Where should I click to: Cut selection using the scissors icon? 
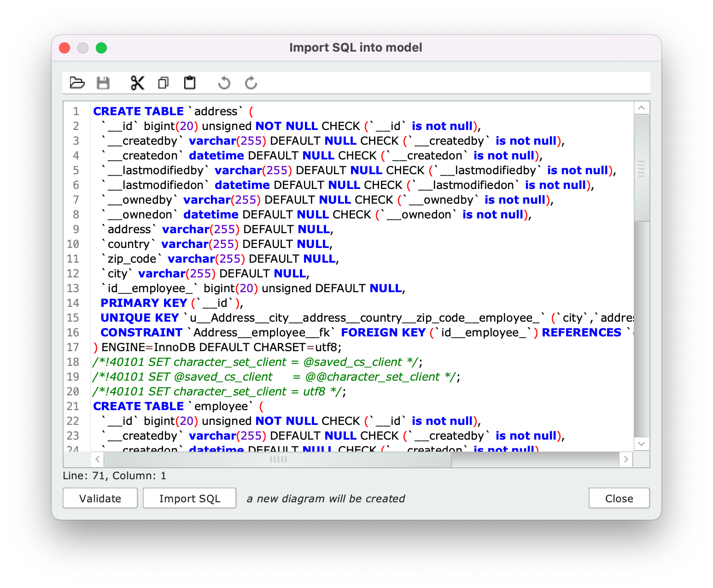tap(137, 83)
